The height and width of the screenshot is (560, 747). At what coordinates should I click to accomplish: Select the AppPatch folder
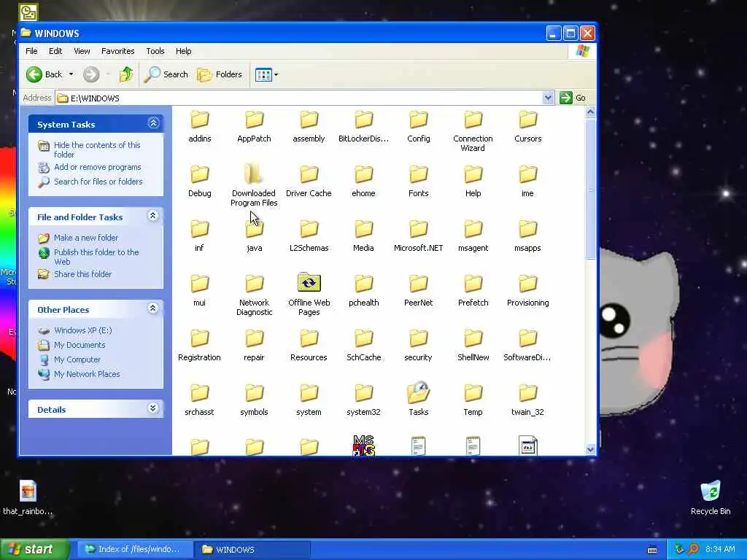tap(254, 127)
